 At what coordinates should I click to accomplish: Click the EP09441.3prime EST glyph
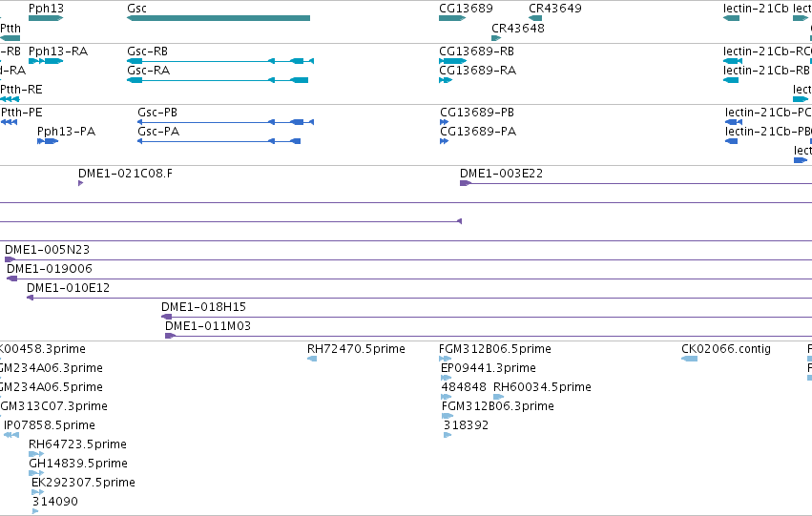(446, 378)
